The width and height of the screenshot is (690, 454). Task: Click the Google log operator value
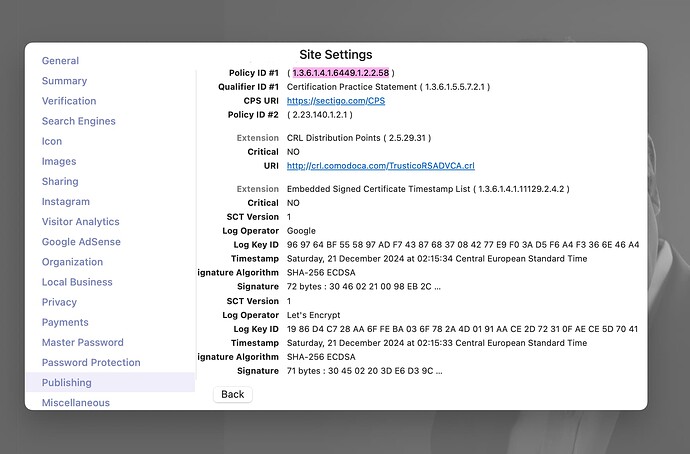pos(301,231)
